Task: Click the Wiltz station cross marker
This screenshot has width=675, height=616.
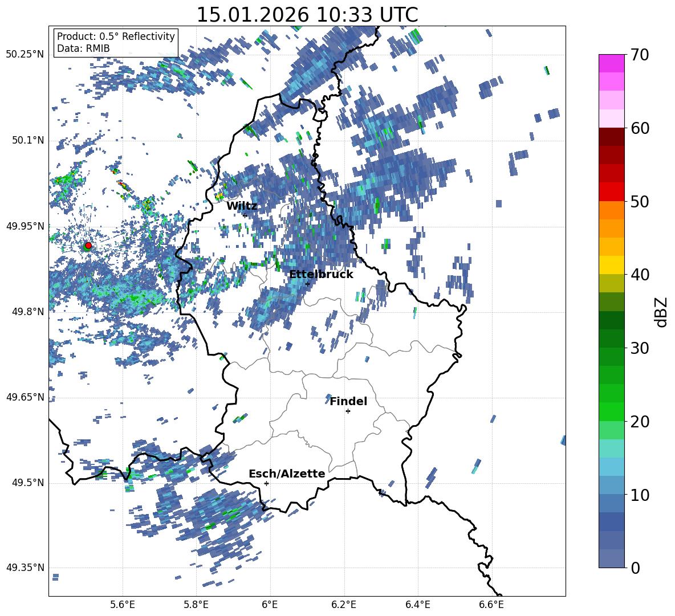Action: (x=245, y=215)
